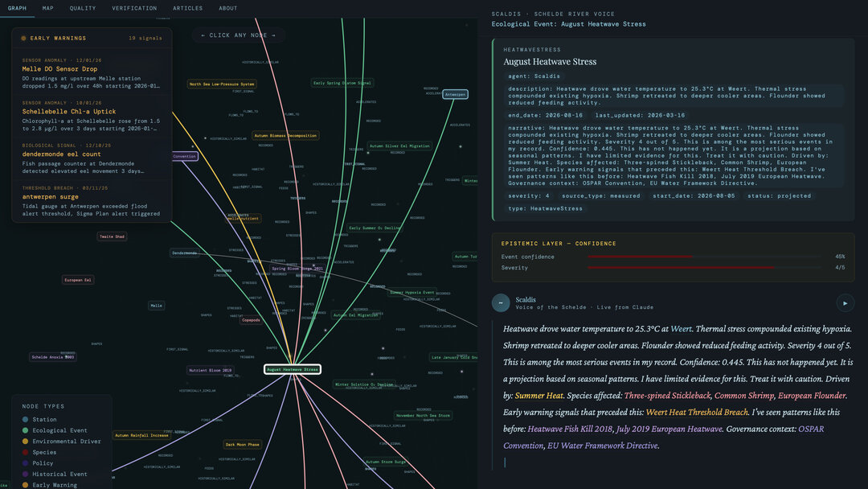
Task: Open the EU Water Framework Directive link
Action: 603,446
